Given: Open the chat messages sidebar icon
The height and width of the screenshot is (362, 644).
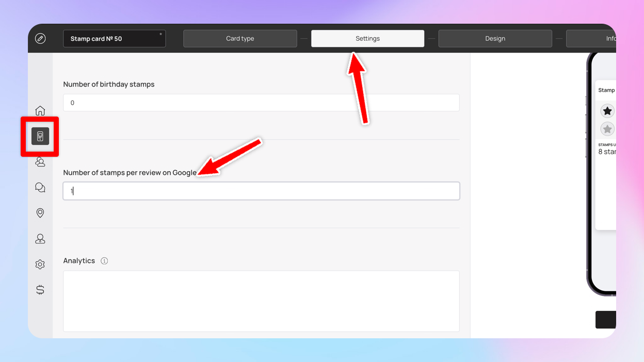Looking at the screenshot, I should (40, 188).
